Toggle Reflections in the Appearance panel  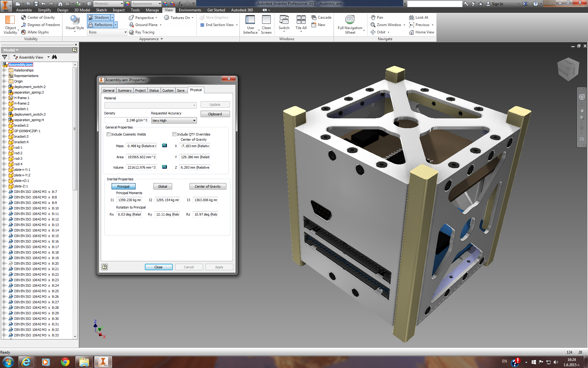(x=100, y=25)
